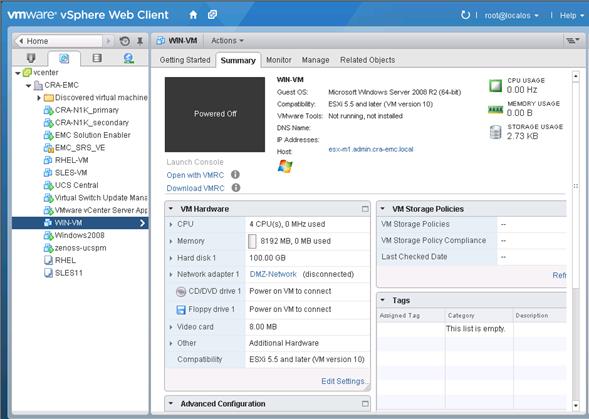Image resolution: width=589 pixels, height=419 pixels.
Task: Maximize the VM Hardware portlet
Action: pos(365,209)
